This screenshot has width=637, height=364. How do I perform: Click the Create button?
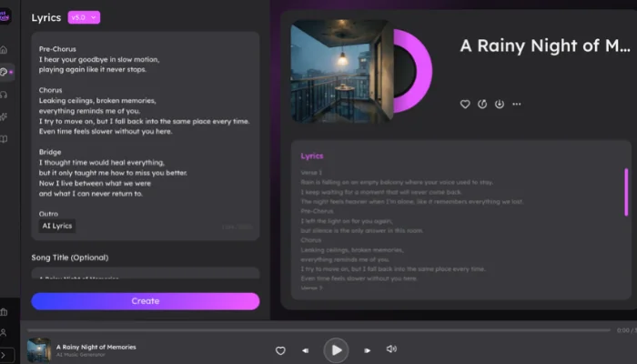coord(146,301)
